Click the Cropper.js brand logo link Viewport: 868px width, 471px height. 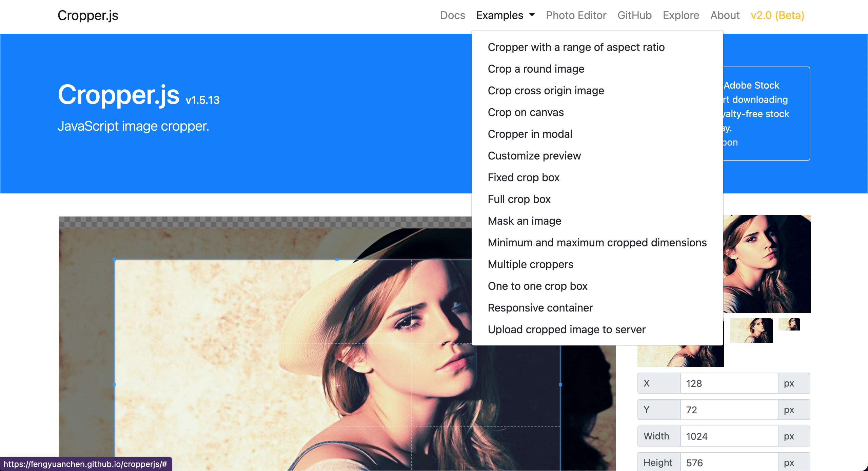tap(88, 15)
